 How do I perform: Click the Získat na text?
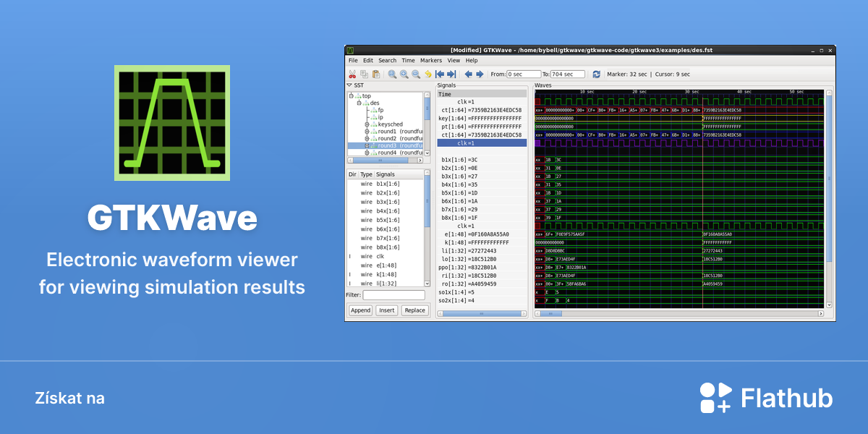pyautogui.click(x=69, y=399)
